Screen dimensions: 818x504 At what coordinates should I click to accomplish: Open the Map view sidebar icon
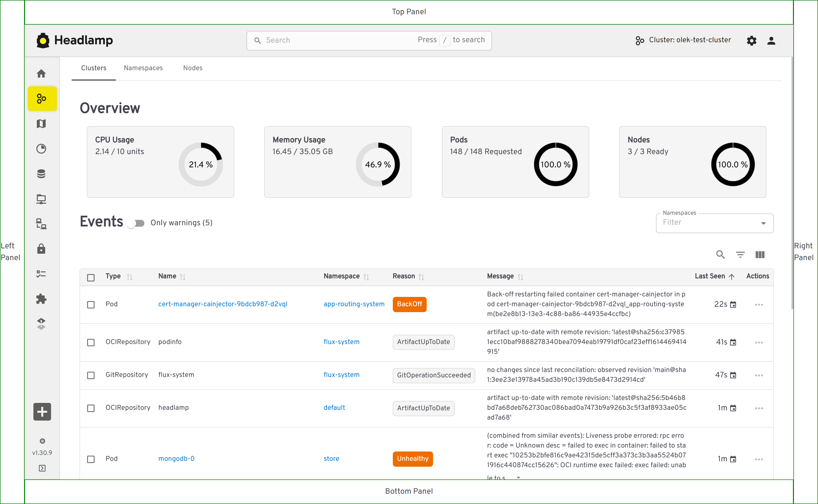pos(41,124)
